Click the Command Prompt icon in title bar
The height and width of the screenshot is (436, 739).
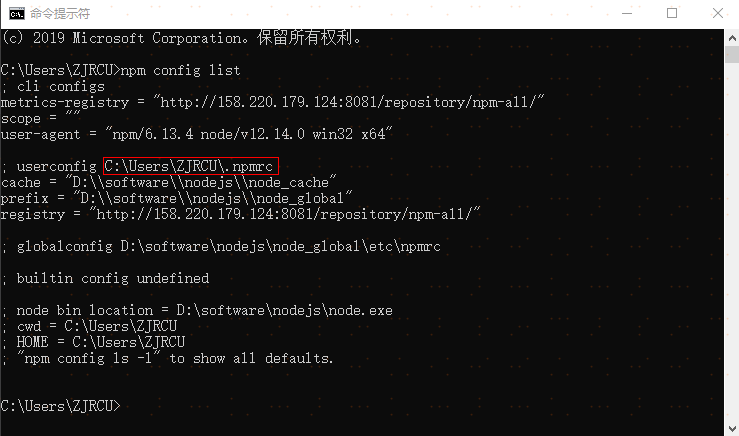tap(16, 14)
